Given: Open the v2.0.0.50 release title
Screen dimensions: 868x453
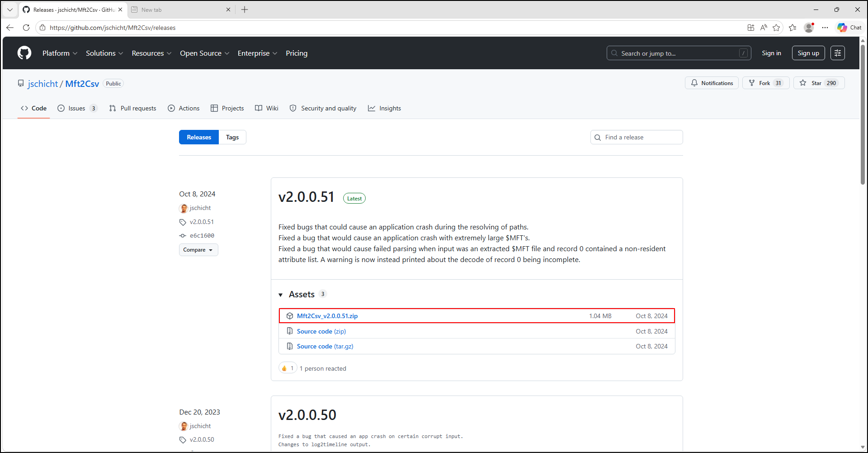Looking at the screenshot, I should pyautogui.click(x=307, y=415).
